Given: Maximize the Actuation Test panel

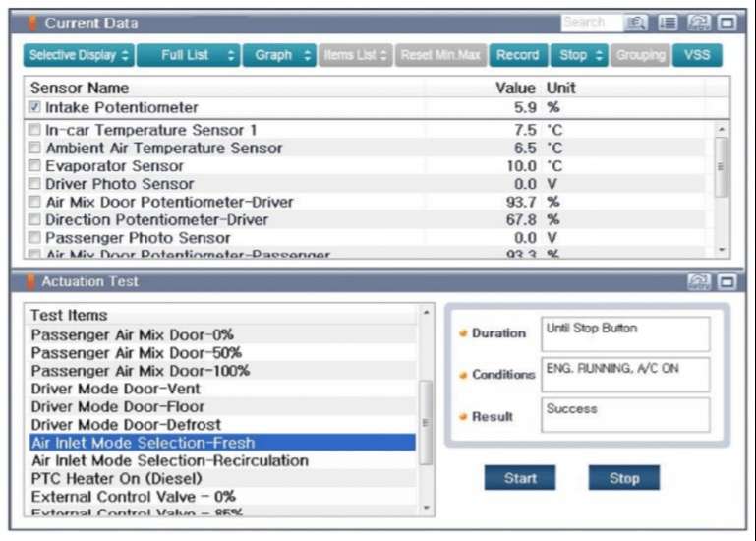Looking at the screenshot, I should coord(727,282).
